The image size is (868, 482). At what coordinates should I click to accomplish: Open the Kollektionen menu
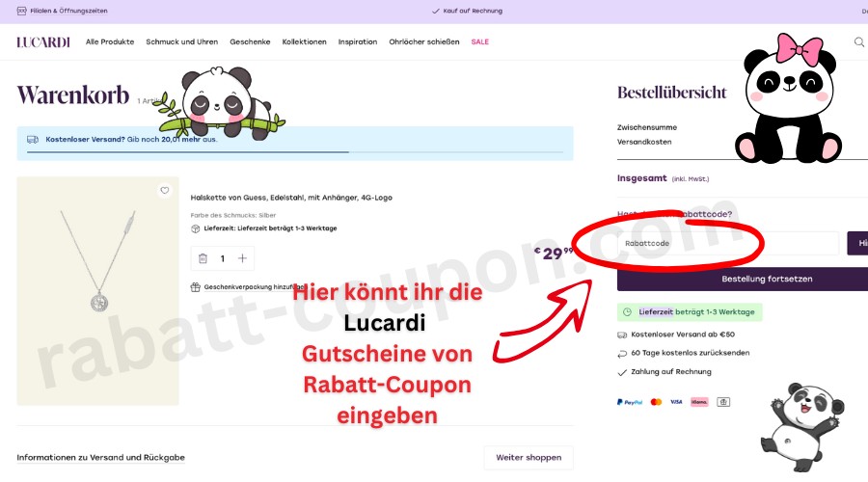[304, 42]
